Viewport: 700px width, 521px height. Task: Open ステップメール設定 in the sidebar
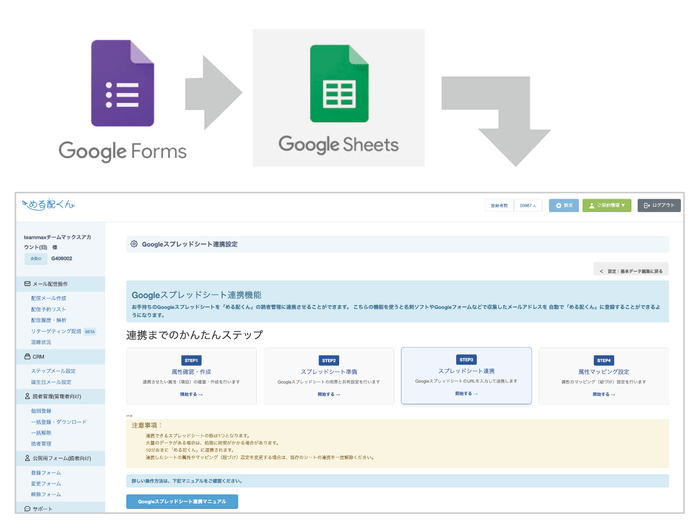pos(53,371)
